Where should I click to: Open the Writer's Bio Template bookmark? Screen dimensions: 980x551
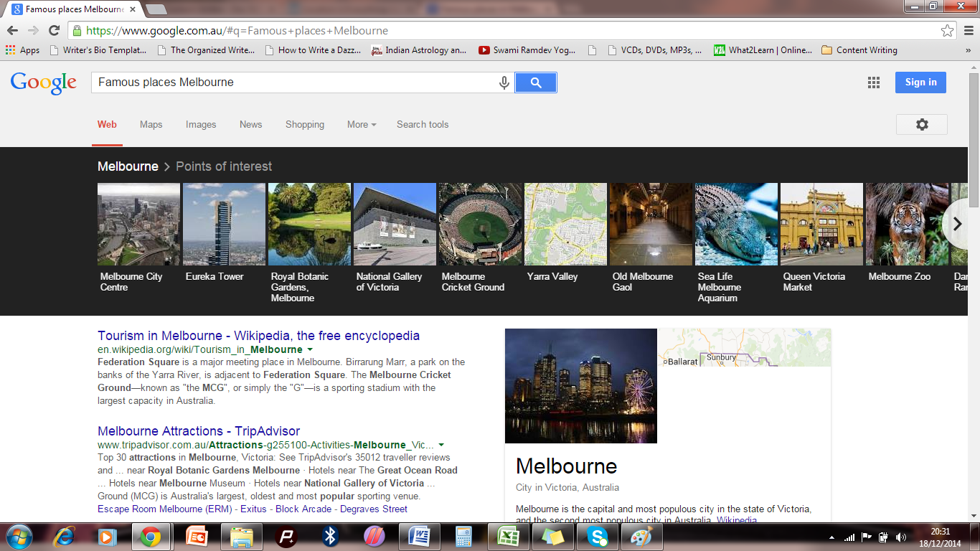(x=98, y=50)
